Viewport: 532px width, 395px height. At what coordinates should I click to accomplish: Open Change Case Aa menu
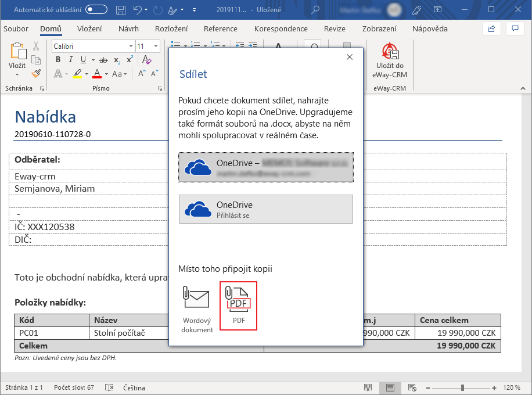click(x=119, y=74)
